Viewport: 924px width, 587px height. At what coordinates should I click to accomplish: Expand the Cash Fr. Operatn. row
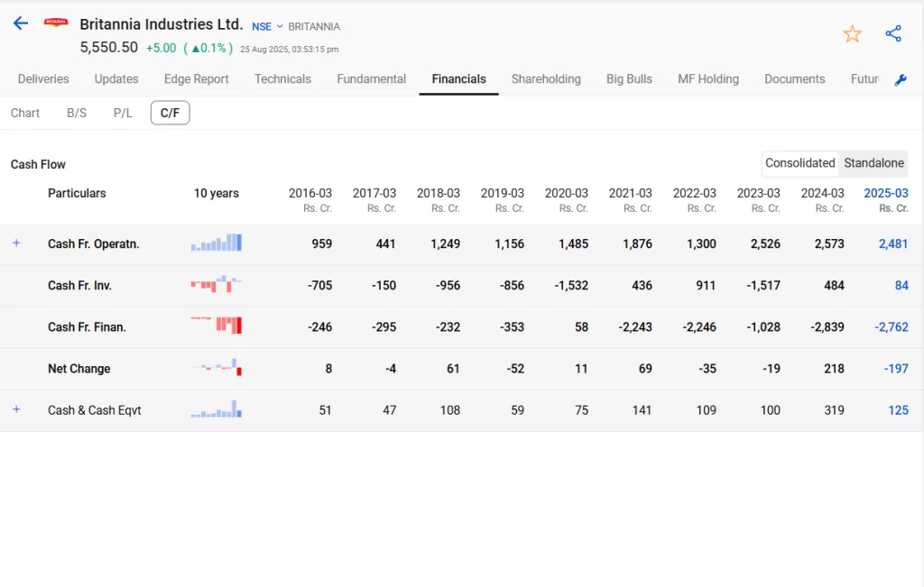16,243
